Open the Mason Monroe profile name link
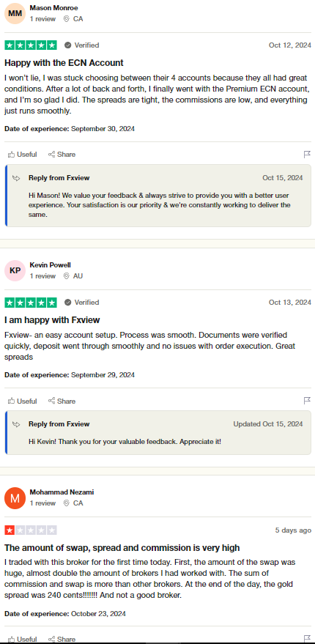Viewport: 315px width, 644px height. (x=53, y=8)
